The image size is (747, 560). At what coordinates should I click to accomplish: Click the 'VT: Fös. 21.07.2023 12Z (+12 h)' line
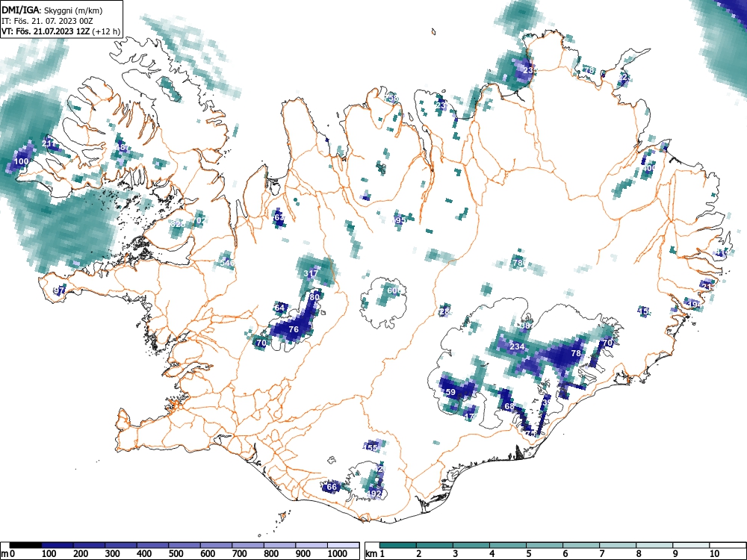click(x=61, y=31)
